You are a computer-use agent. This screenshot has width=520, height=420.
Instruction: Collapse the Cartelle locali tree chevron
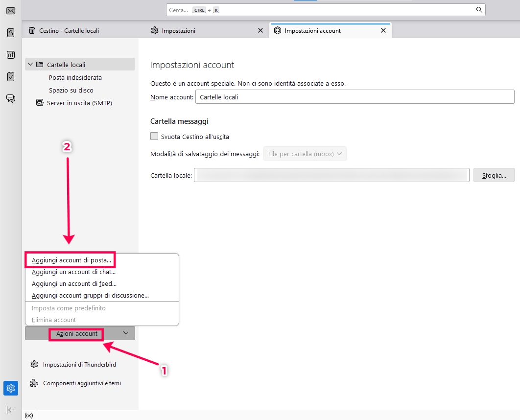click(x=30, y=64)
